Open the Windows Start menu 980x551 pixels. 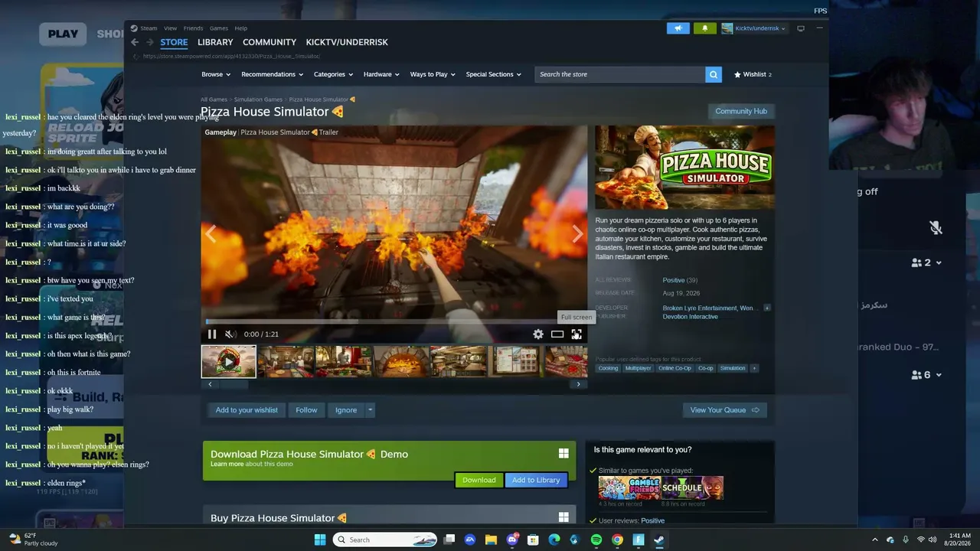point(320,540)
